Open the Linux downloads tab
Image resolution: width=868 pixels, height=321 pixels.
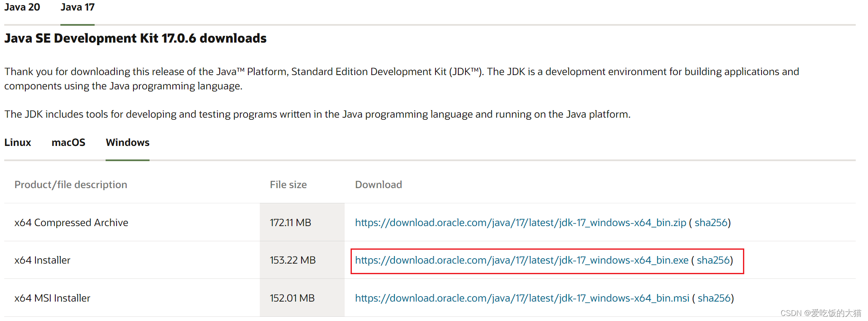pyautogui.click(x=18, y=143)
